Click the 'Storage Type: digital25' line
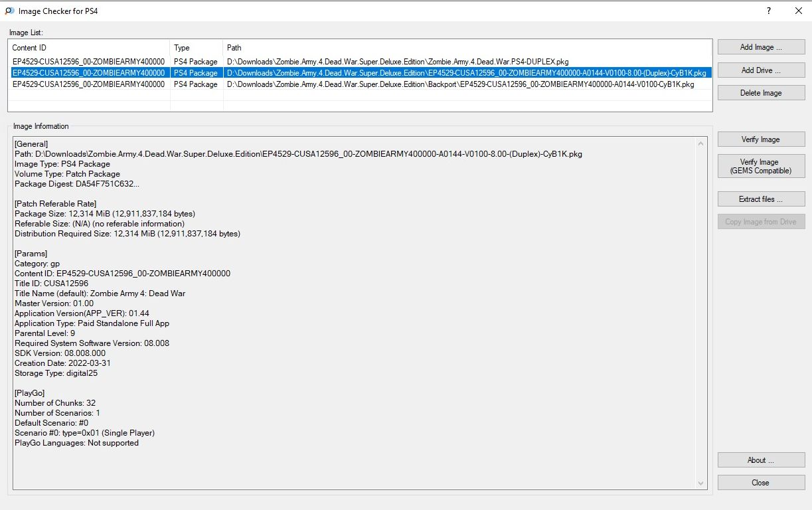 click(x=56, y=373)
